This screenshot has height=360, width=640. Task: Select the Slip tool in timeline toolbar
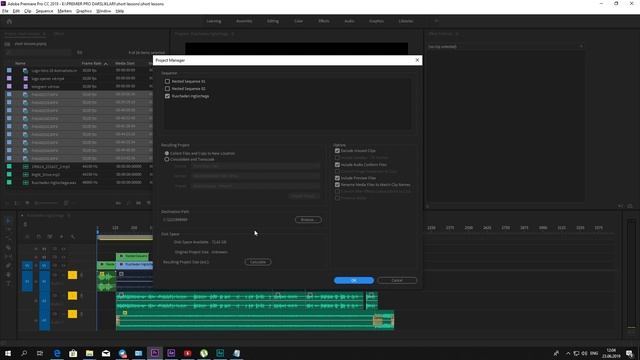[x=9, y=256]
